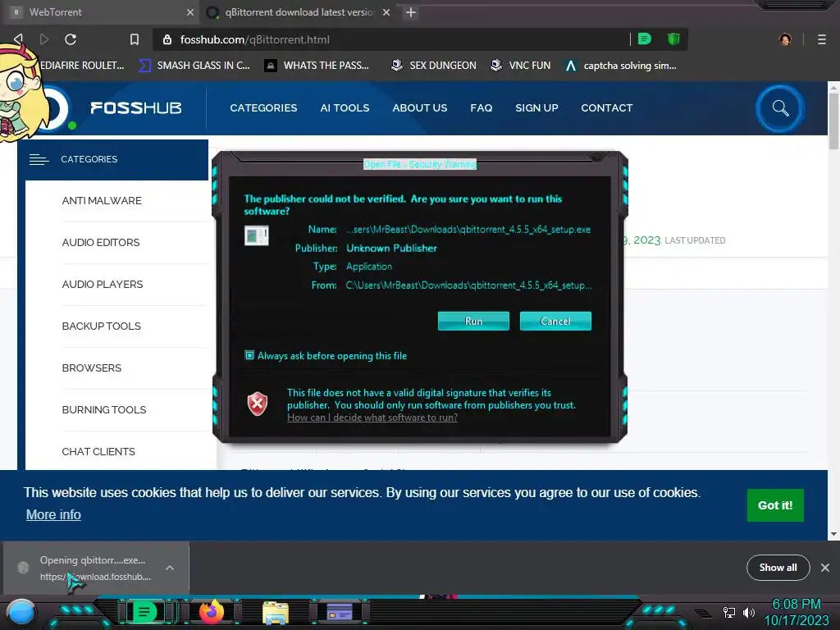Open SMASH GLASS IN C... bookmark

pyautogui.click(x=194, y=66)
